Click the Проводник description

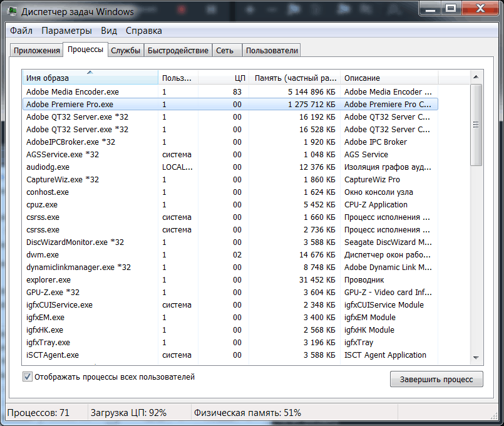pos(364,280)
